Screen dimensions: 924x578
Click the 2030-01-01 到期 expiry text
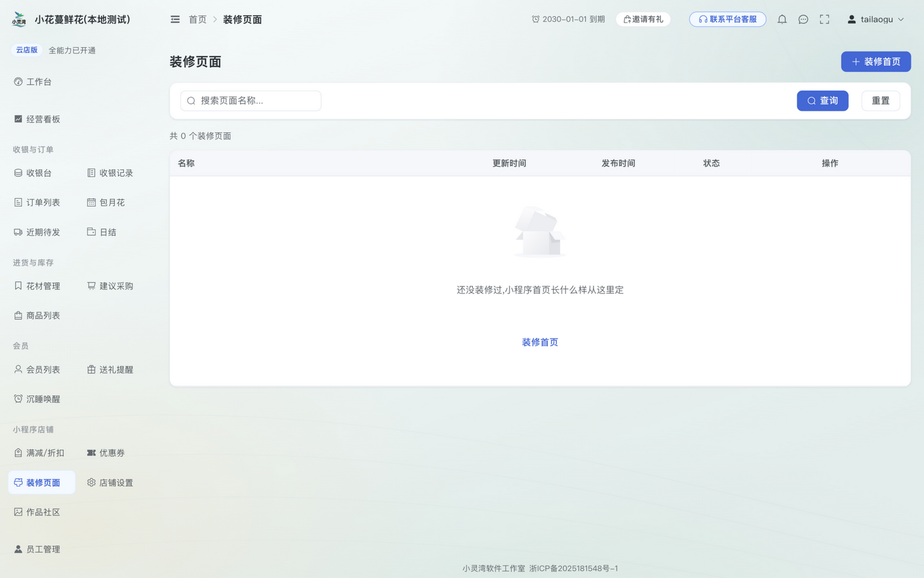569,19
